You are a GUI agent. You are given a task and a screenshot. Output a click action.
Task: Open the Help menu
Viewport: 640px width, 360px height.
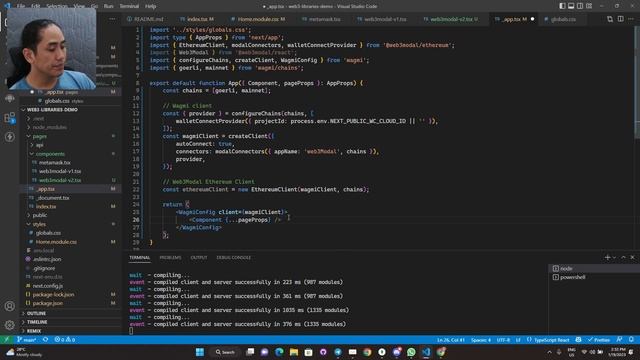(151, 6)
